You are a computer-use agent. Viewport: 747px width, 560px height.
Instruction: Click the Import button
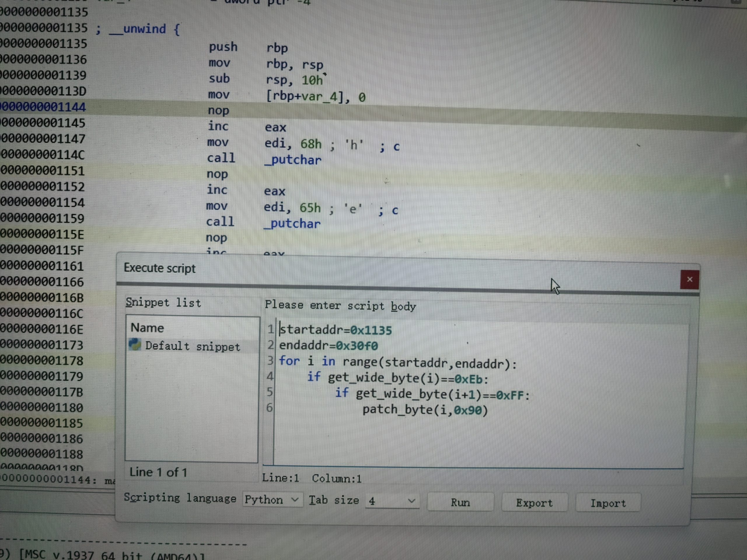(608, 503)
